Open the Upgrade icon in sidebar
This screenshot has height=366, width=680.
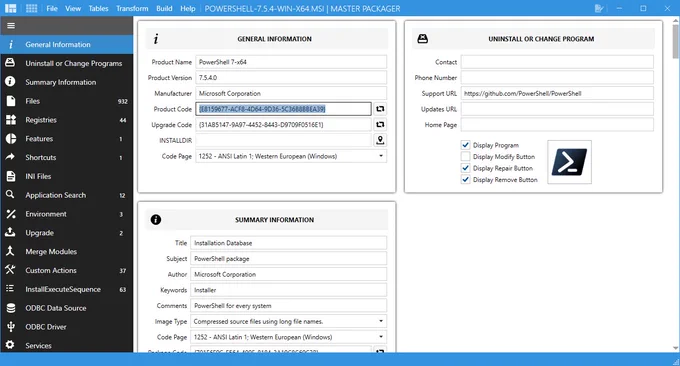(x=10, y=232)
